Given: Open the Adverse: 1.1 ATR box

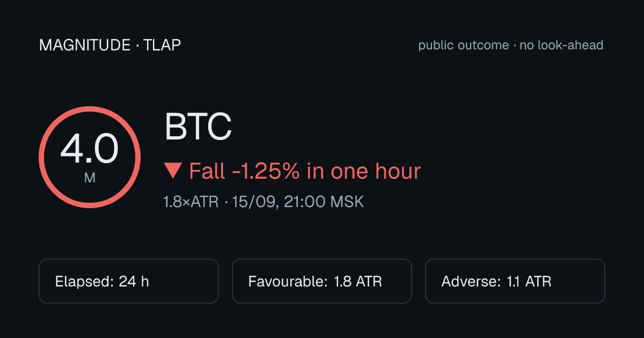Looking at the screenshot, I should (x=515, y=281).
